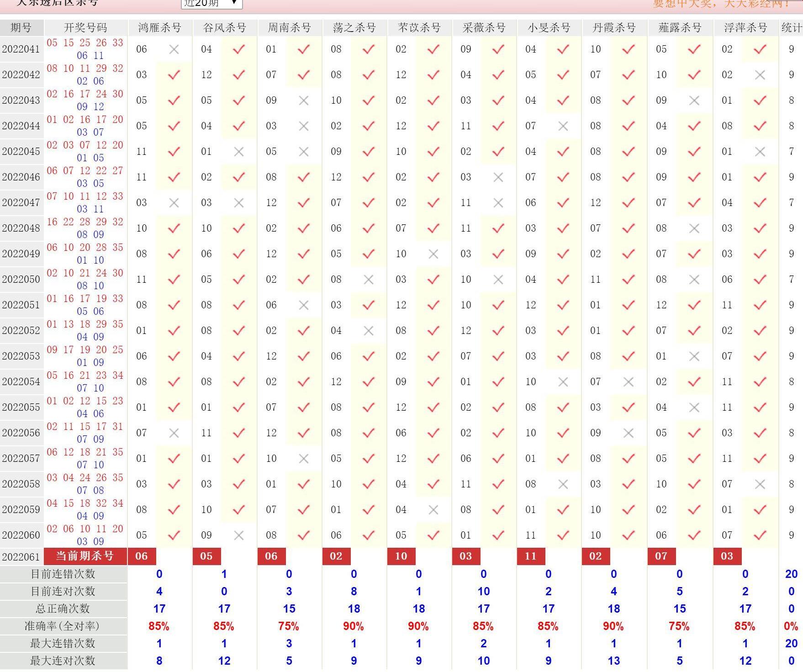This screenshot has height=672, width=803.
Task: Click the 开奖号码 column header
Action: coord(85,28)
